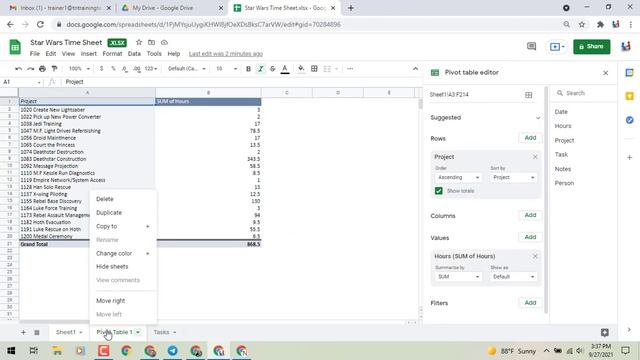The image size is (640, 360).
Task: Open the All sheets list icon
Action: [x=37, y=333]
